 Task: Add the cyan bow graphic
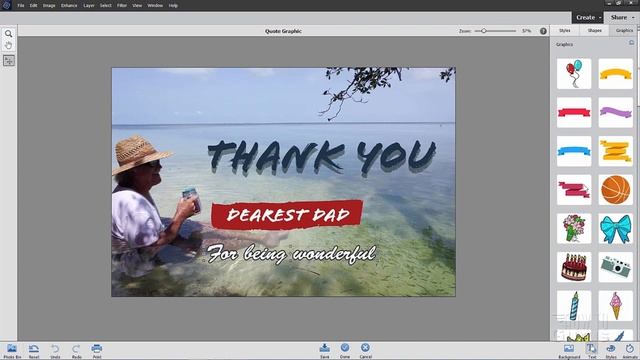point(616,229)
